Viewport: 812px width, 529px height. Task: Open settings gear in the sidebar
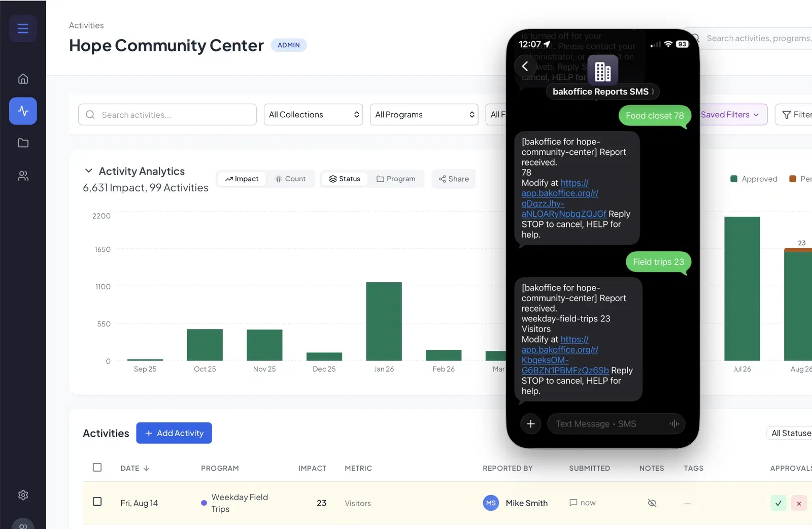point(23,495)
